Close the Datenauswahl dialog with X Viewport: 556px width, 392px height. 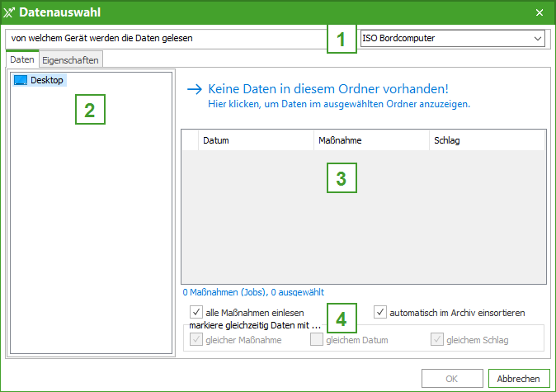(540, 12)
